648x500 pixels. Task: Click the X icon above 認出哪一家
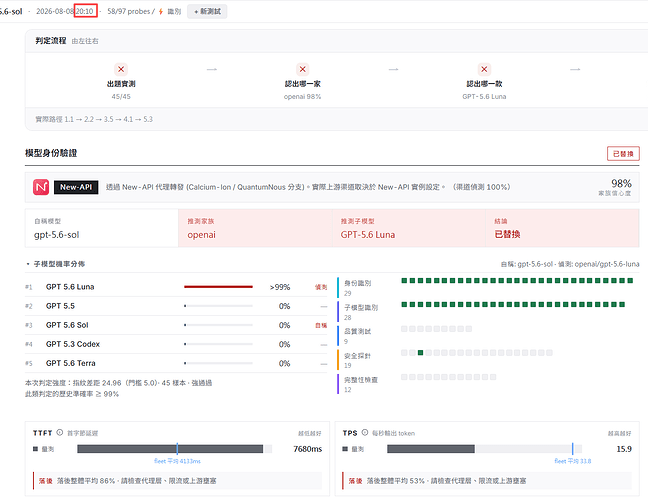click(303, 69)
